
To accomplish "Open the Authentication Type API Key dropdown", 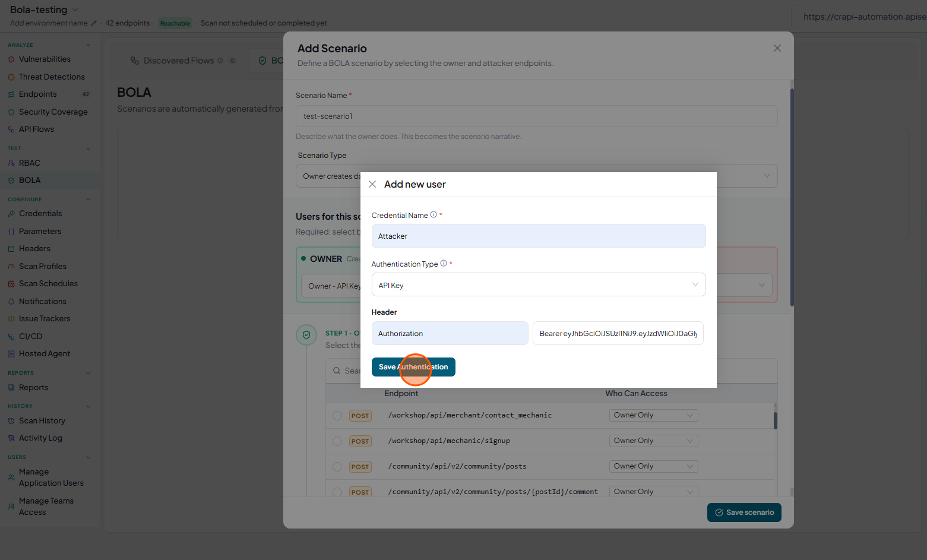I will click(538, 285).
